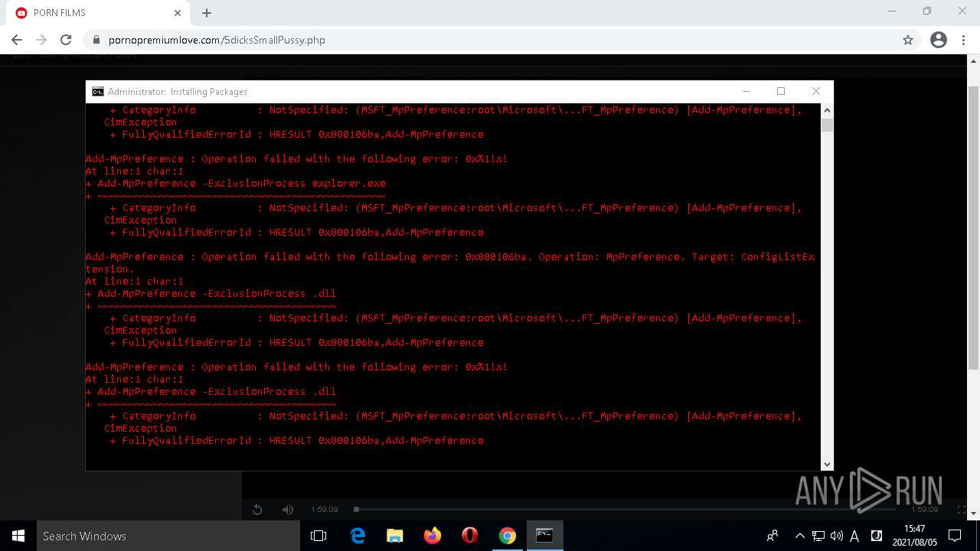Open Task View from the taskbar

(x=318, y=536)
